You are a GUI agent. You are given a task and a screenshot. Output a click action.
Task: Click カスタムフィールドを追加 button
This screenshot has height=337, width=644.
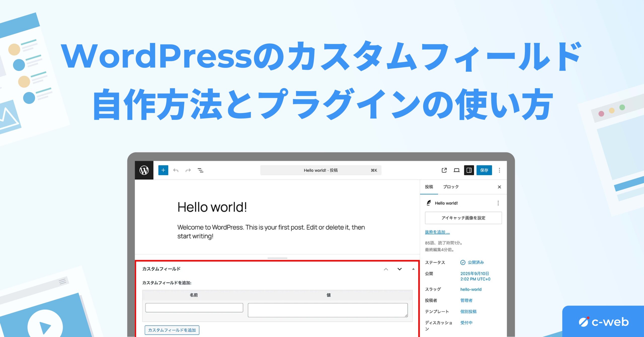point(172,330)
